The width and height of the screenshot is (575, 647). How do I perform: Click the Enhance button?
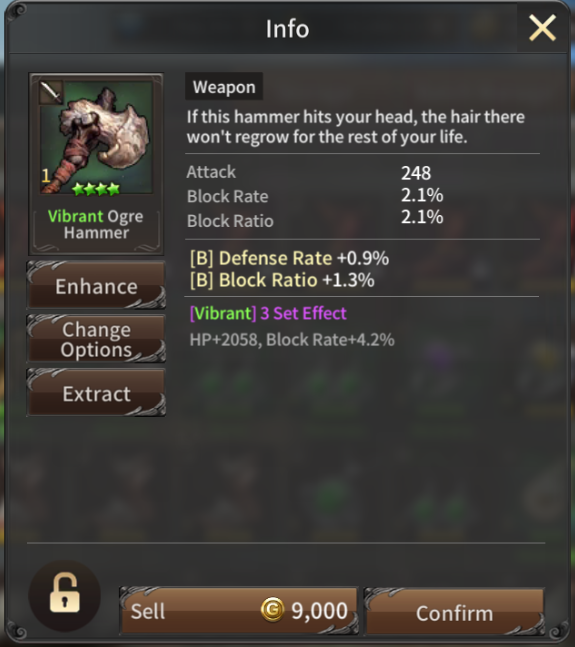pos(96,285)
